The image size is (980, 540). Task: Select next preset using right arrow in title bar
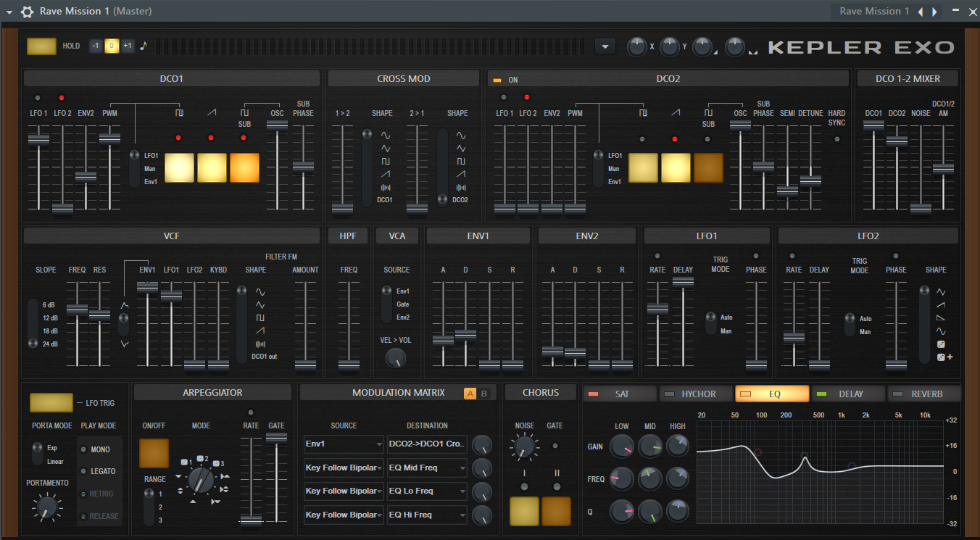pos(934,12)
